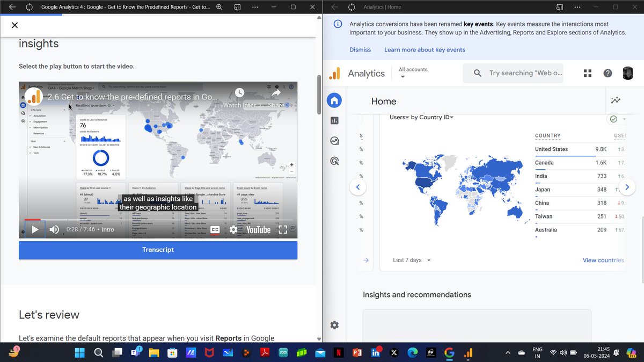The height and width of the screenshot is (362, 644).
Task: Open the green checkmark status dropdown on card
Action: 618,119
